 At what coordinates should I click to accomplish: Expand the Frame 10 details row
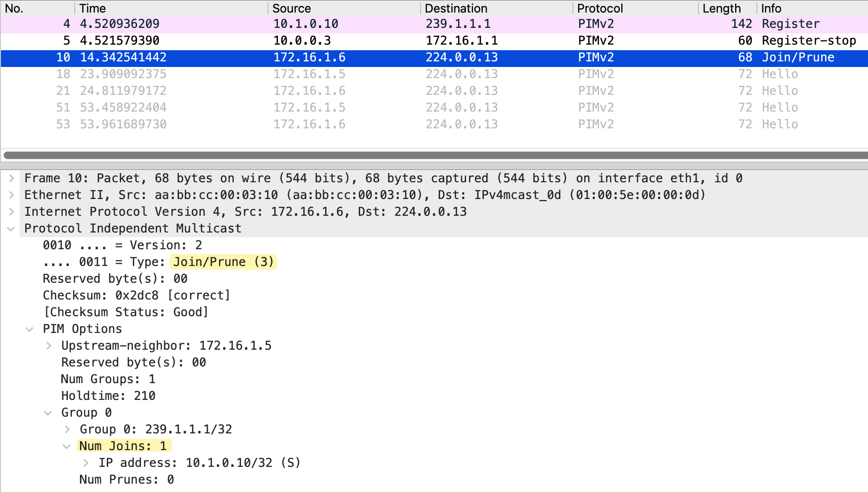[x=12, y=178]
